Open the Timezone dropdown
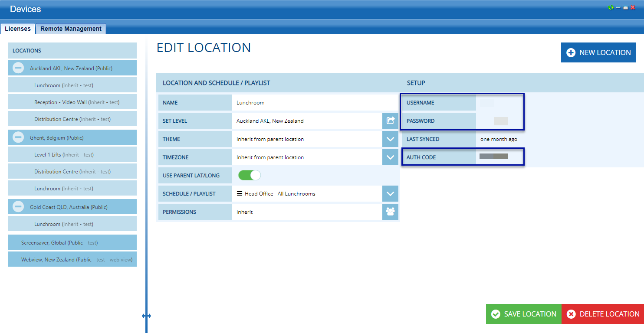Image resolution: width=644 pixels, height=333 pixels. tap(390, 157)
